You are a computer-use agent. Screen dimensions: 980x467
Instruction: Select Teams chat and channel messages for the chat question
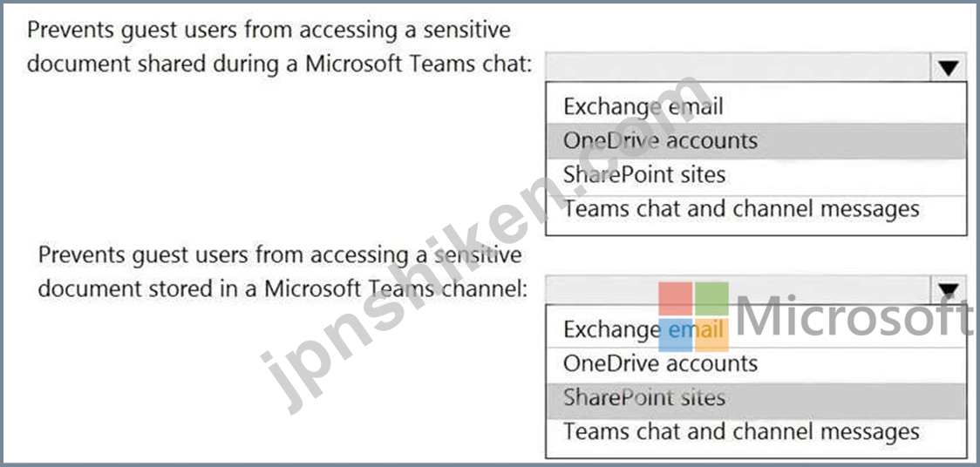point(756,209)
